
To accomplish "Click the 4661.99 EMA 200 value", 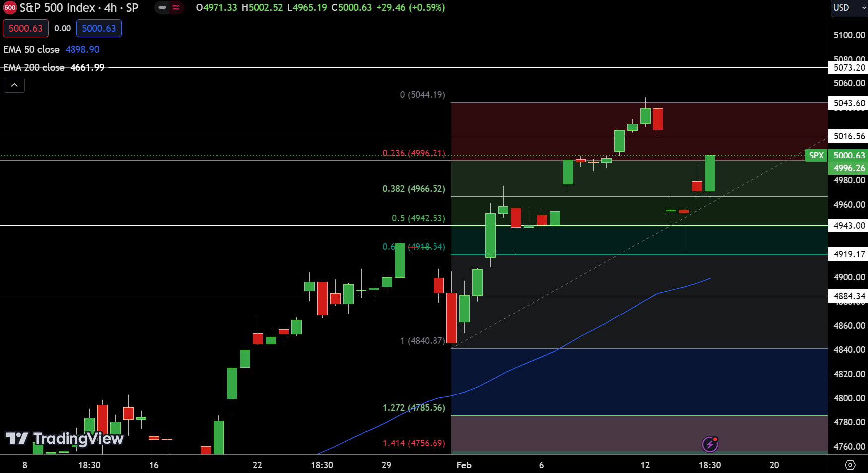I will click(87, 67).
